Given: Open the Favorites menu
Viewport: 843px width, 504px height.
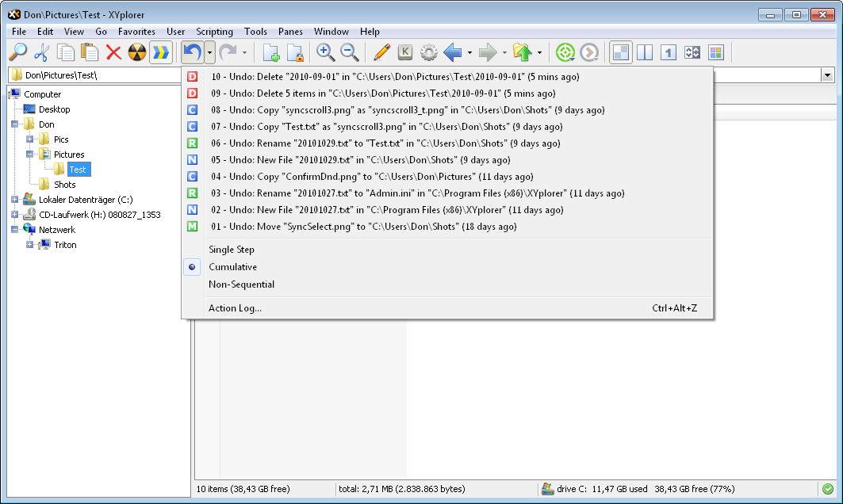Looking at the screenshot, I should pos(136,32).
